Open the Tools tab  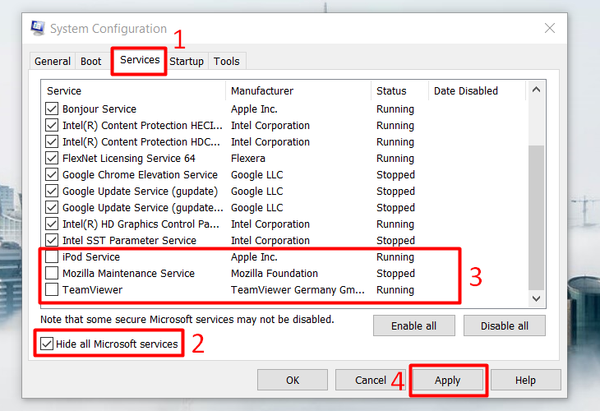pos(226,61)
